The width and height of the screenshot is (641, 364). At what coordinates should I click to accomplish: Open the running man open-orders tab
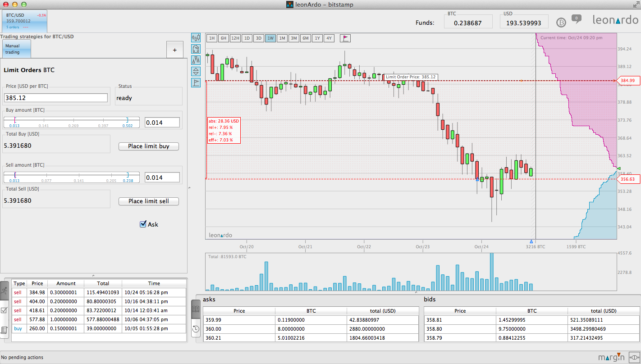point(4,291)
